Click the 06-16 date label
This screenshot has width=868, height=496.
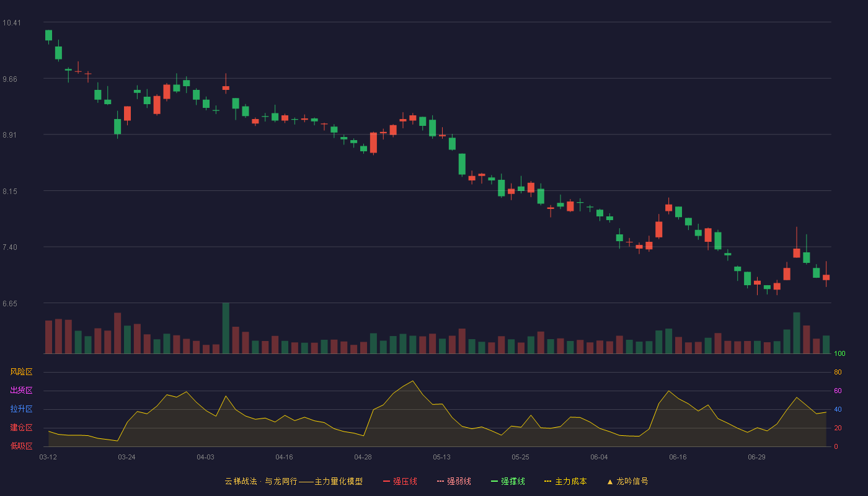pyautogui.click(x=678, y=457)
